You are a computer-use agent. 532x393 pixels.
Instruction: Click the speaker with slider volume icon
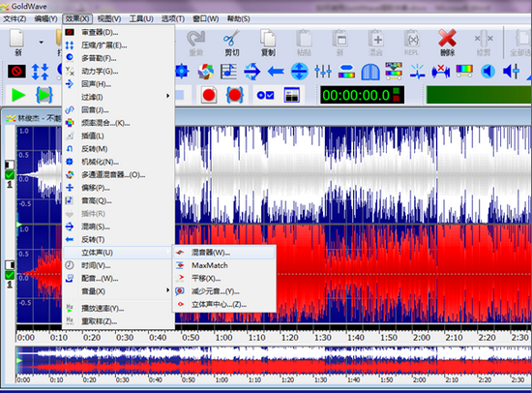[511, 72]
